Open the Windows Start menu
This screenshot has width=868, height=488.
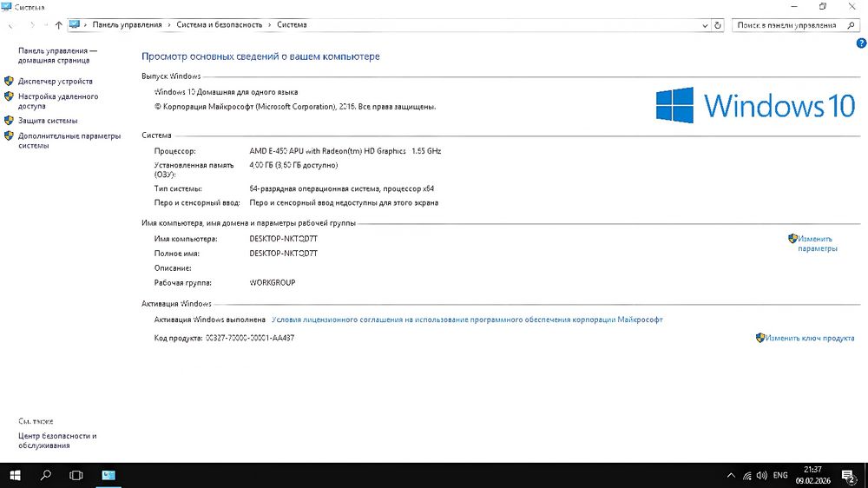15,475
